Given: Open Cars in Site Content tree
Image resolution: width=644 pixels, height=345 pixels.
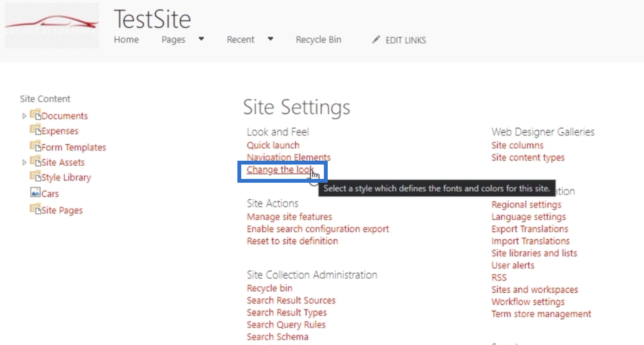Looking at the screenshot, I should click(x=50, y=194).
